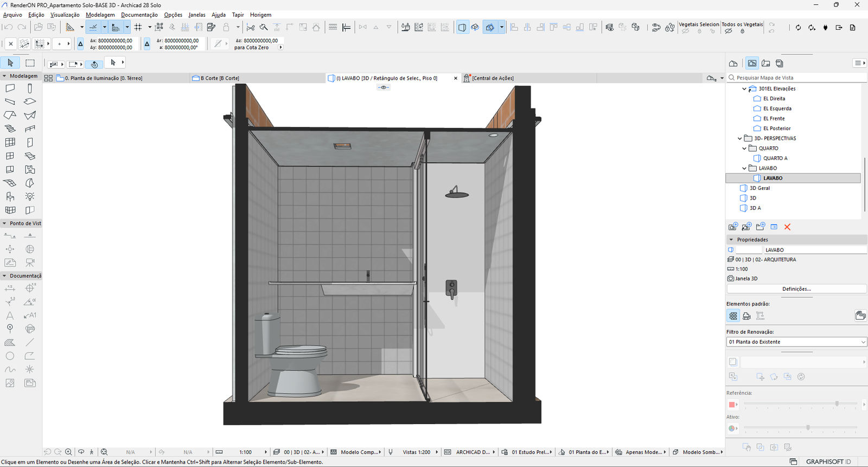Select the Text tool
868x467 pixels.
[10, 315]
